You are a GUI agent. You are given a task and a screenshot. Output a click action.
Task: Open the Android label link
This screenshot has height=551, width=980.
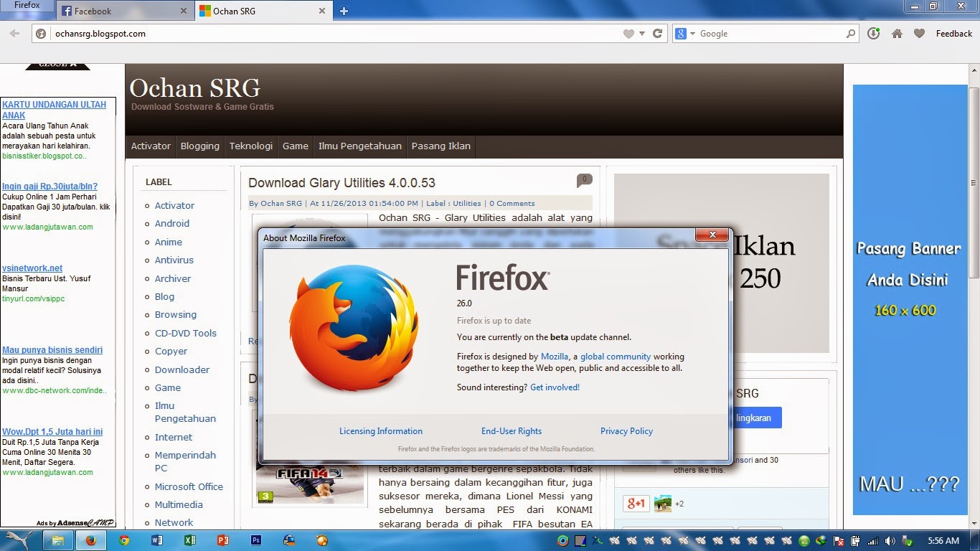point(172,223)
